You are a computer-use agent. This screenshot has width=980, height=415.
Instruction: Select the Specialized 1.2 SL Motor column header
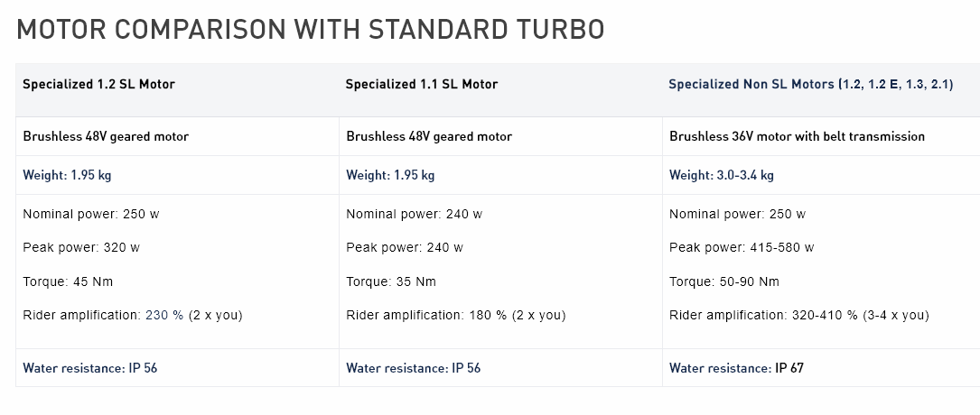pyautogui.click(x=98, y=84)
